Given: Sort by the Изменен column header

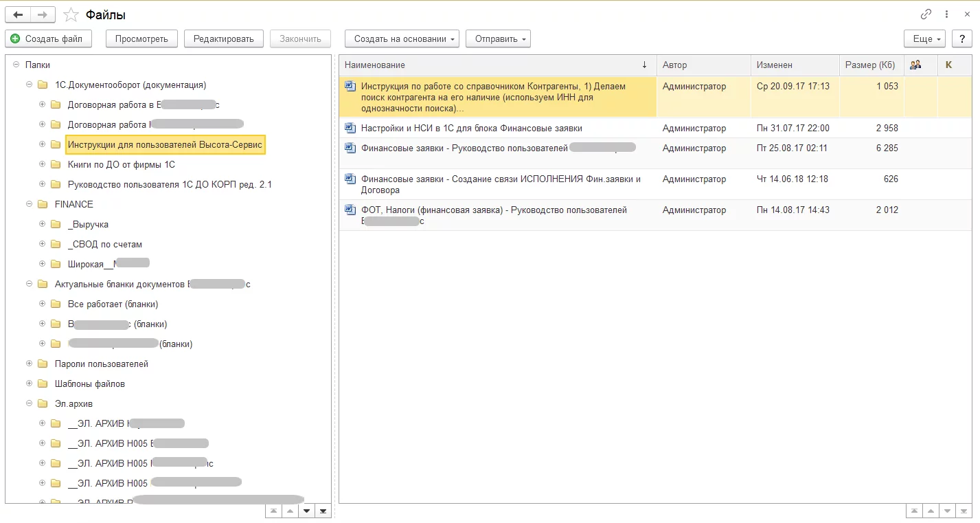Looking at the screenshot, I should pos(795,65).
